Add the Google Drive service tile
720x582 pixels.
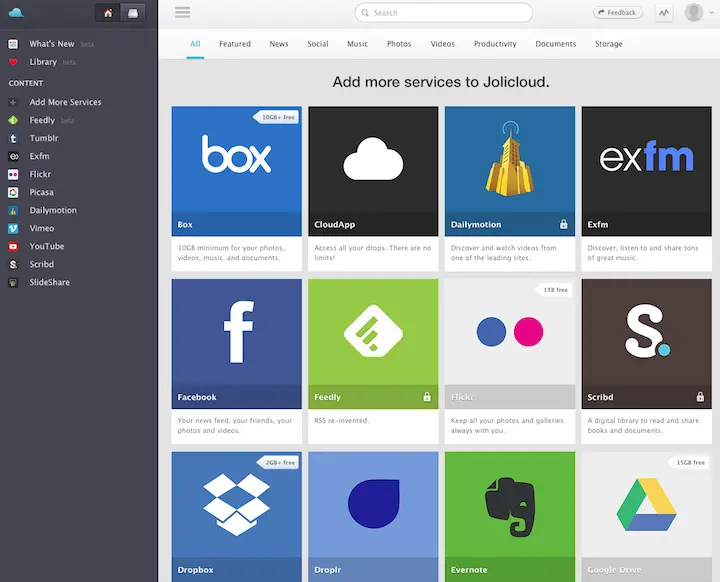point(647,517)
